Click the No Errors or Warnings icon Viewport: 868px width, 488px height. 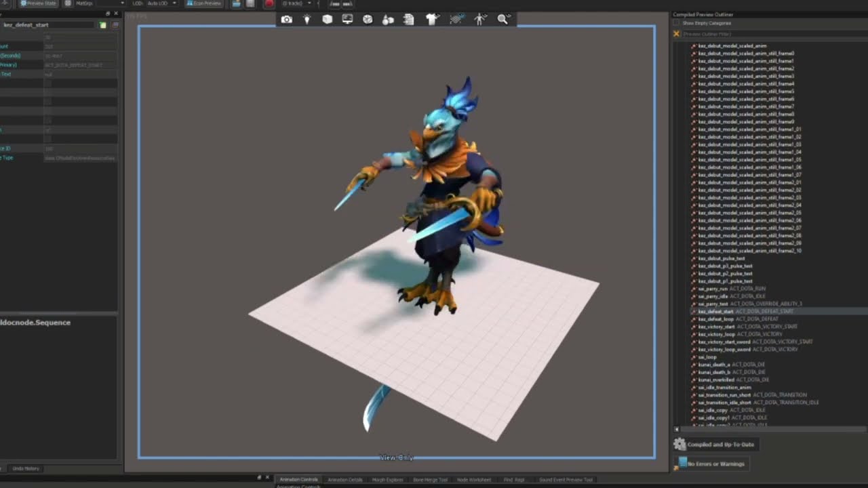click(x=679, y=464)
